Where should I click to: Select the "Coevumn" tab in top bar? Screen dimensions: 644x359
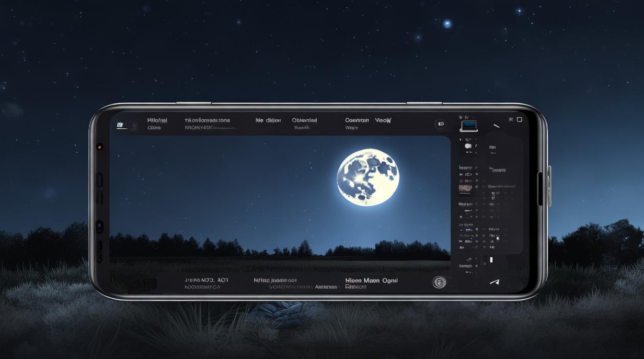[357, 121]
